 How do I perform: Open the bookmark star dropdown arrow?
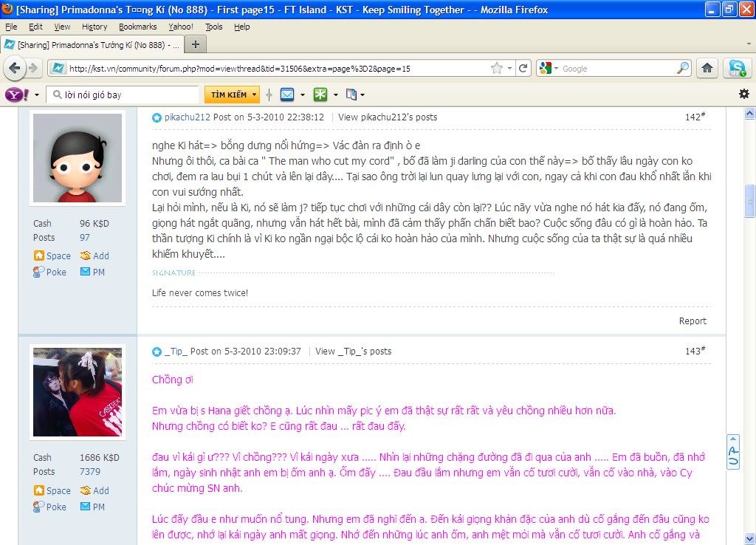pos(509,69)
